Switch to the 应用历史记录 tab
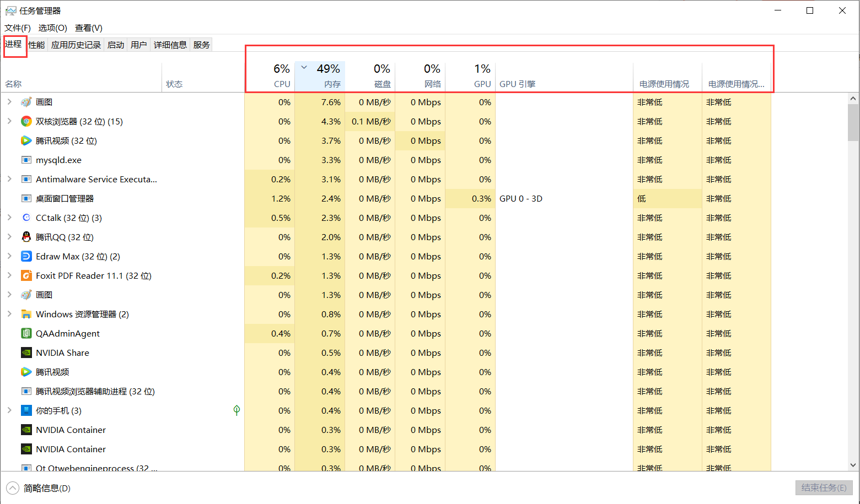The width and height of the screenshot is (860, 504). click(x=76, y=45)
